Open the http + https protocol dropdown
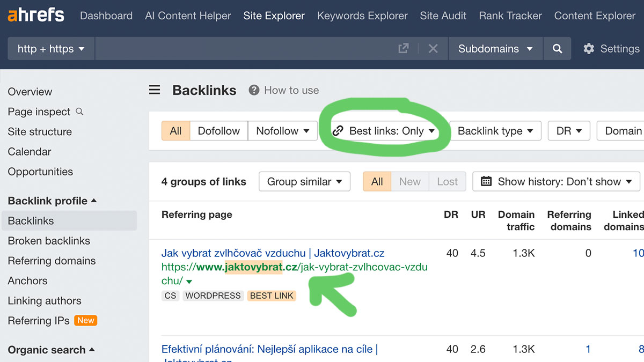Image resolution: width=644 pixels, height=362 pixels. 51,49
